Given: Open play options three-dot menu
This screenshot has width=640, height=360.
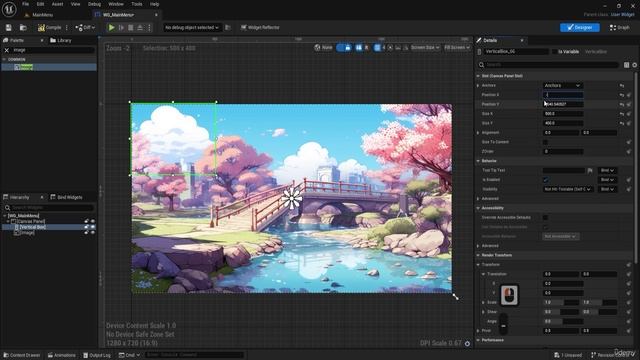Looking at the screenshot, I should (149, 27).
